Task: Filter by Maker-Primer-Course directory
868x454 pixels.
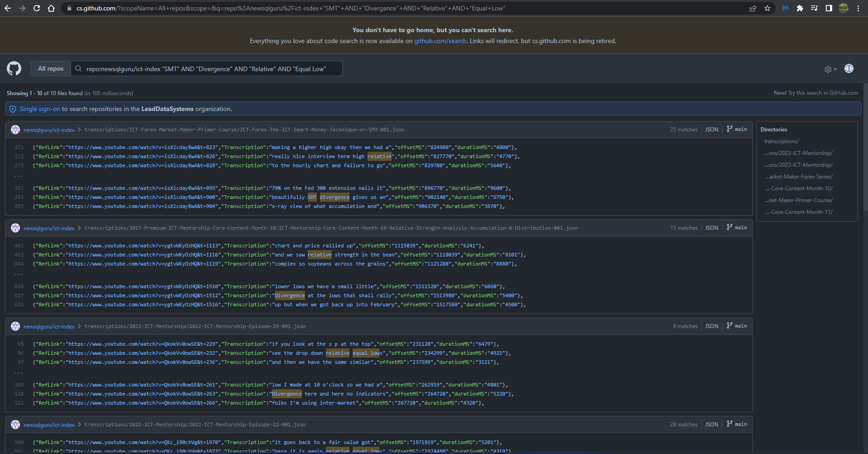Action: 799,200
